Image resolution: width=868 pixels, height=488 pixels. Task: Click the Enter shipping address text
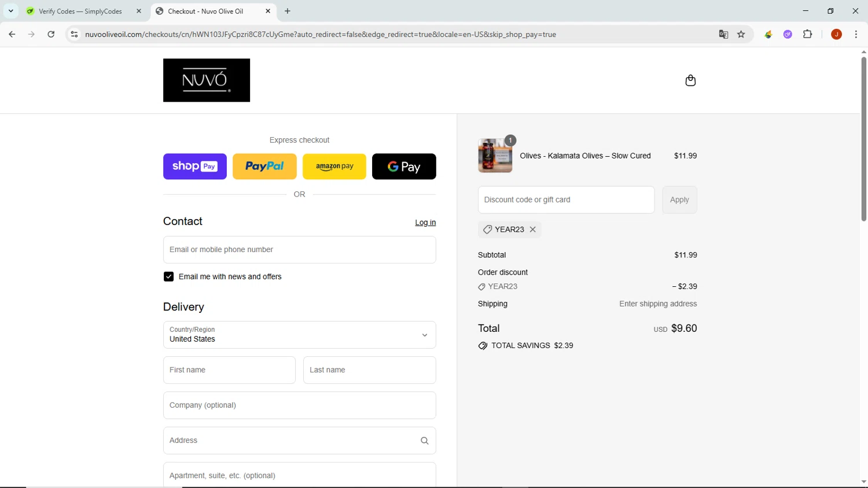pos(658,304)
